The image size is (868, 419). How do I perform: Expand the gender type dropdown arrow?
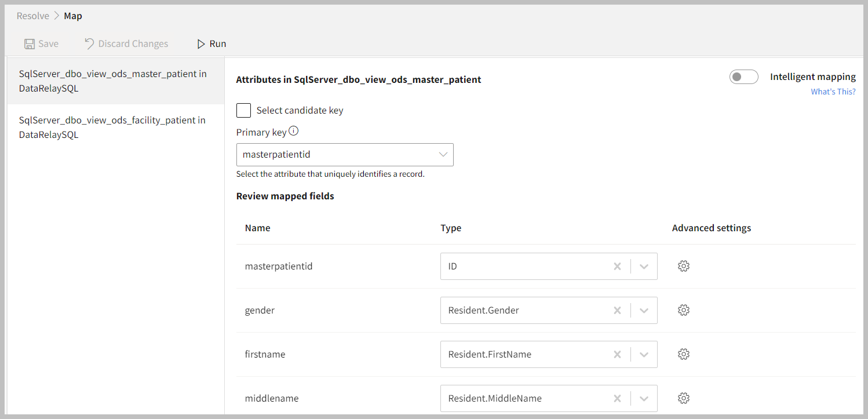(x=644, y=311)
